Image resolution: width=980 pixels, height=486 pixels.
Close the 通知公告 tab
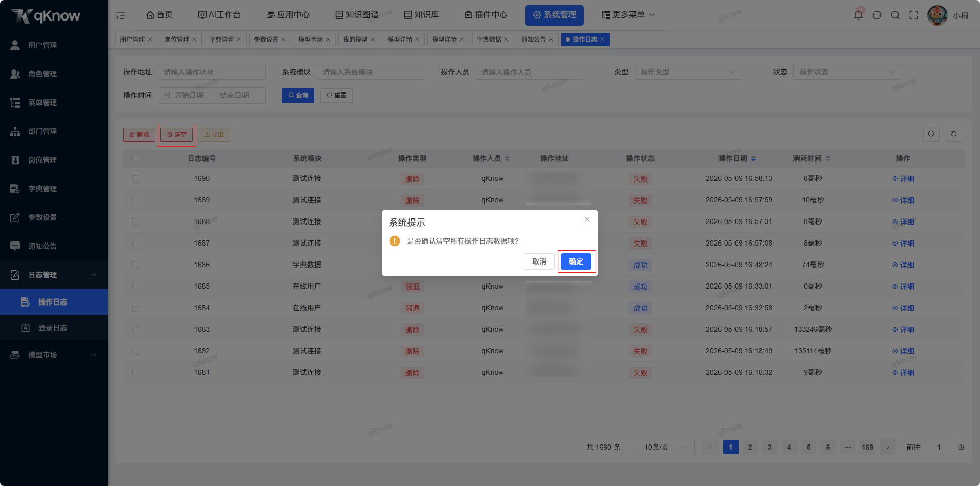(x=551, y=39)
